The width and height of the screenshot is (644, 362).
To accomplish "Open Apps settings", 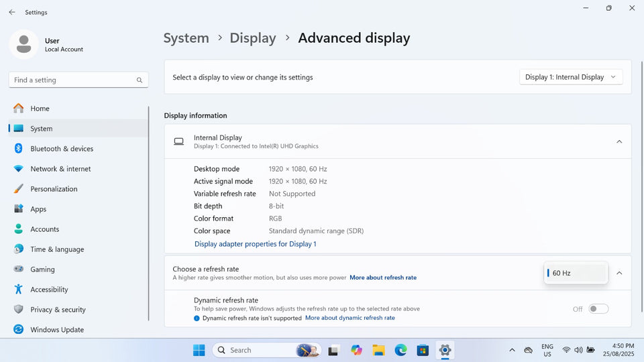I will 78,209.
